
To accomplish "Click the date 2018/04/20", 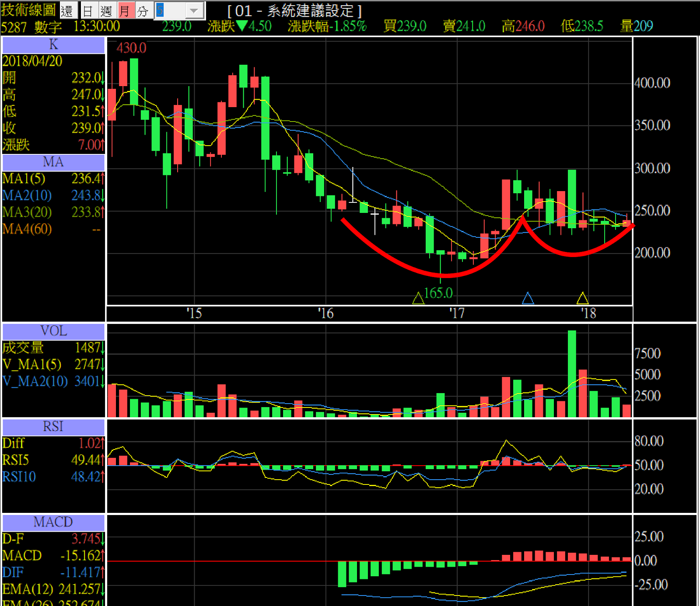I will click(32, 61).
